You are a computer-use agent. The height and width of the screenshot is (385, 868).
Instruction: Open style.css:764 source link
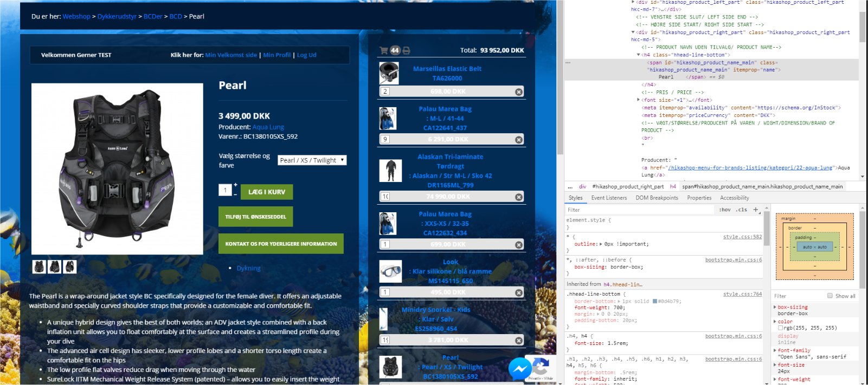pyautogui.click(x=742, y=295)
